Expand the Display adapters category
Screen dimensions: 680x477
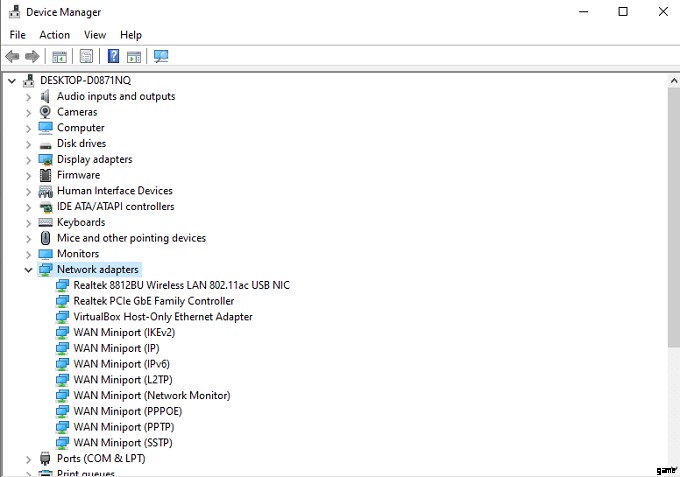(x=28, y=159)
